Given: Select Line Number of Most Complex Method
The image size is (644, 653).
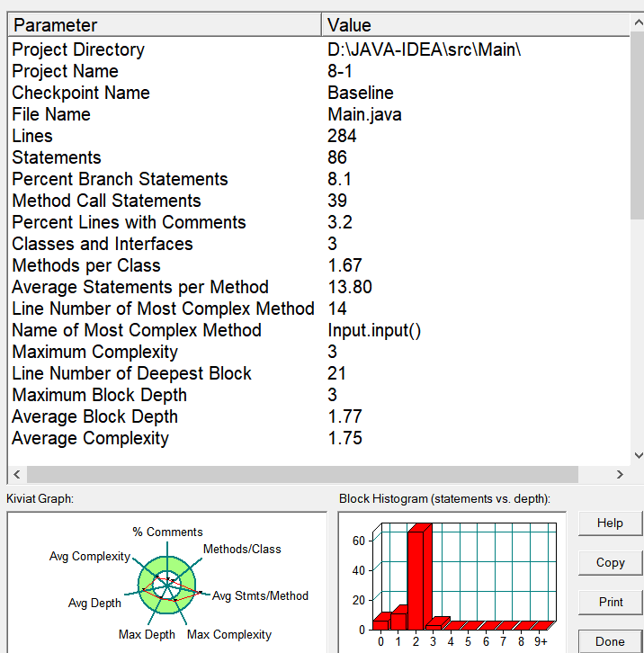Looking at the screenshot, I should coord(318,309).
